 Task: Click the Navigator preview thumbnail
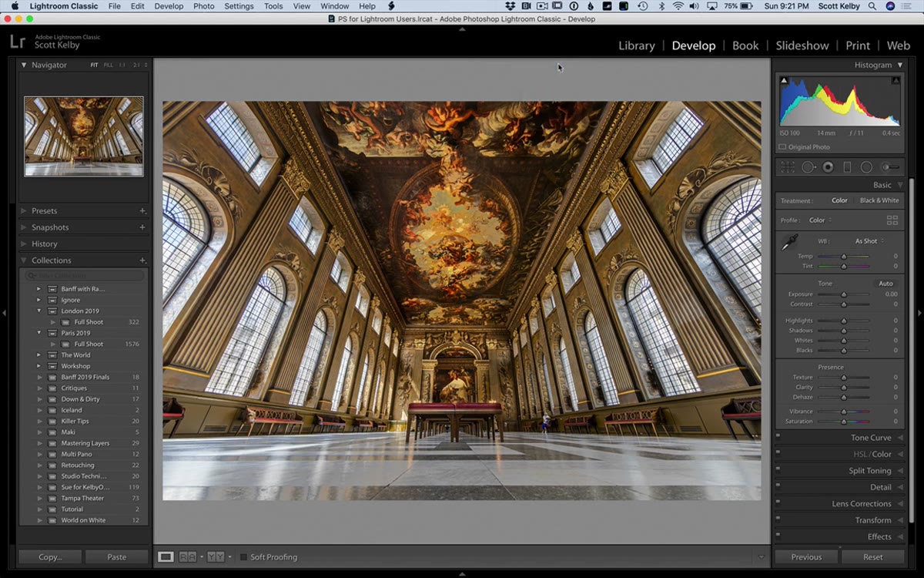(83, 136)
